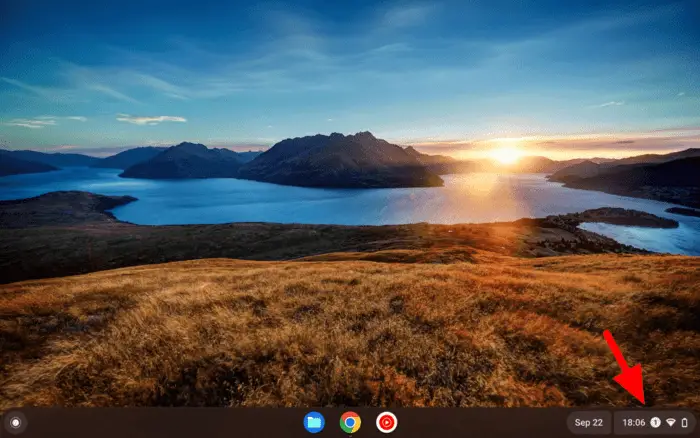Launch Google Chrome from the shelf
The height and width of the screenshot is (438, 700).
point(350,422)
